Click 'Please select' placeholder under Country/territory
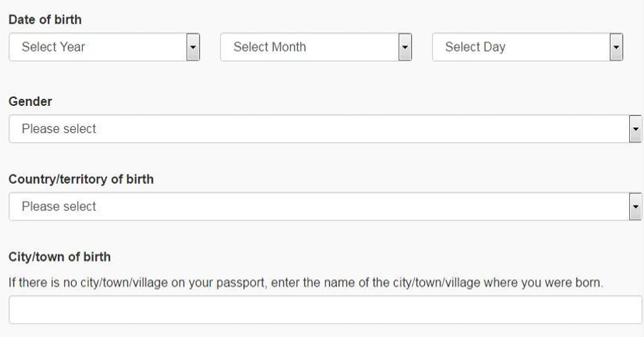Image resolution: width=644 pixels, height=337 pixels. 59,206
